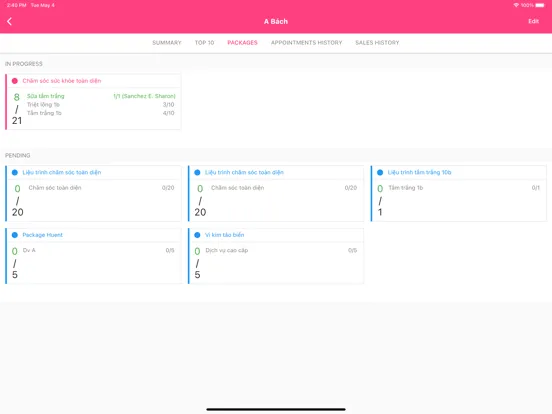
Task: Click the blue dot next to Package Huent
Action: (x=15, y=235)
